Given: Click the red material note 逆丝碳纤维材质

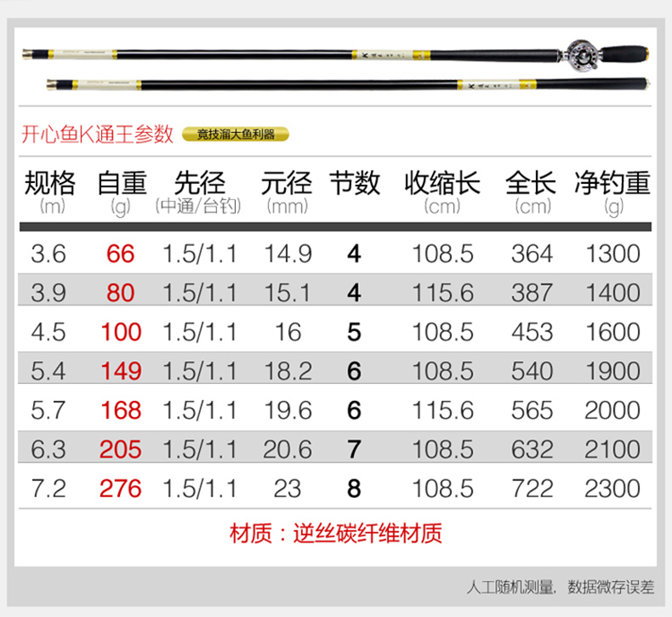Looking at the screenshot, I should 367,534.
